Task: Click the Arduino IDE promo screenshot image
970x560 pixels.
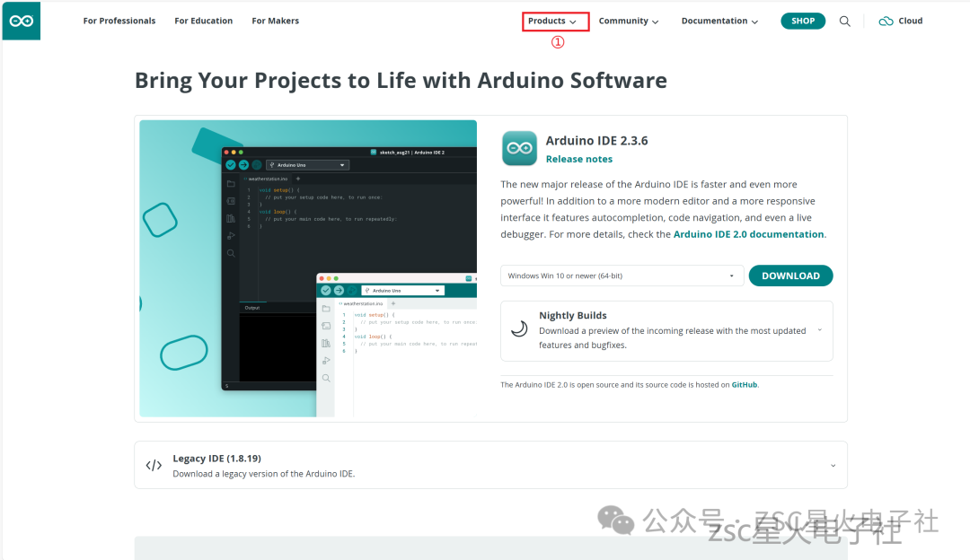Action: pyautogui.click(x=308, y=268)
